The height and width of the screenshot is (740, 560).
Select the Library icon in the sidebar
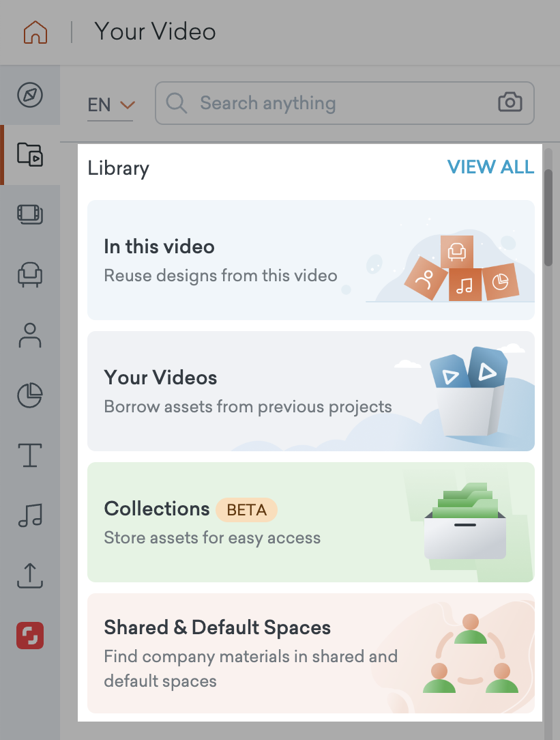(x=30, y=155)
